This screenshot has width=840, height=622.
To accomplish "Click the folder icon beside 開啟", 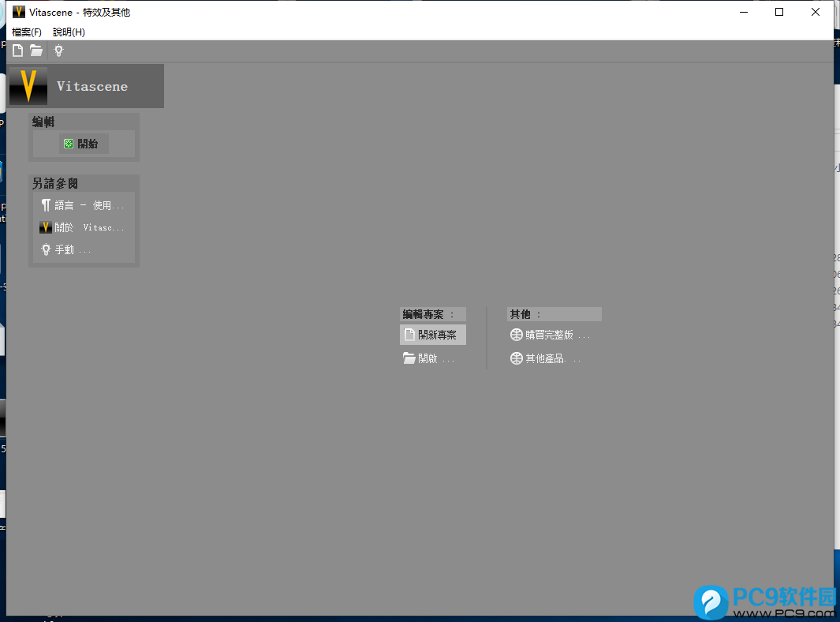I will [409, 358].
